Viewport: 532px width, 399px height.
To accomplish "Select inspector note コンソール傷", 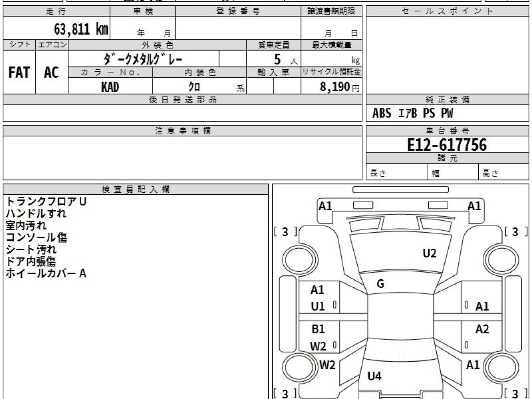I will pos(36,237).
